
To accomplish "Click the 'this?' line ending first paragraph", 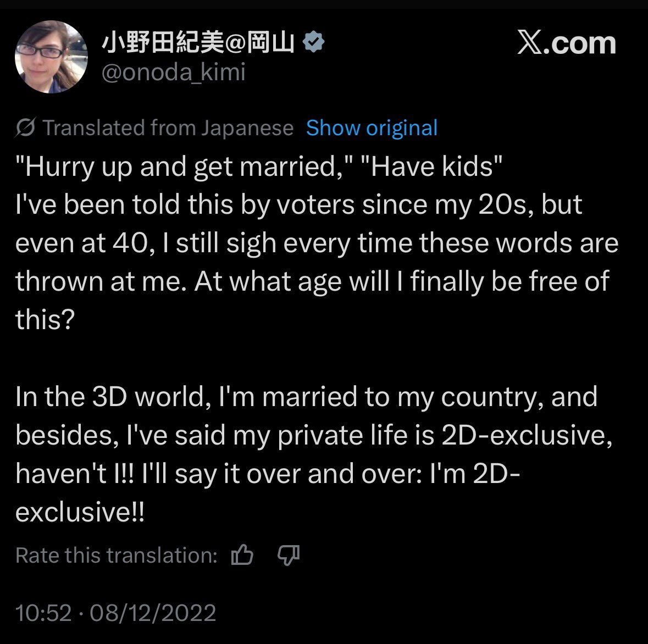I will pos(45,319).
